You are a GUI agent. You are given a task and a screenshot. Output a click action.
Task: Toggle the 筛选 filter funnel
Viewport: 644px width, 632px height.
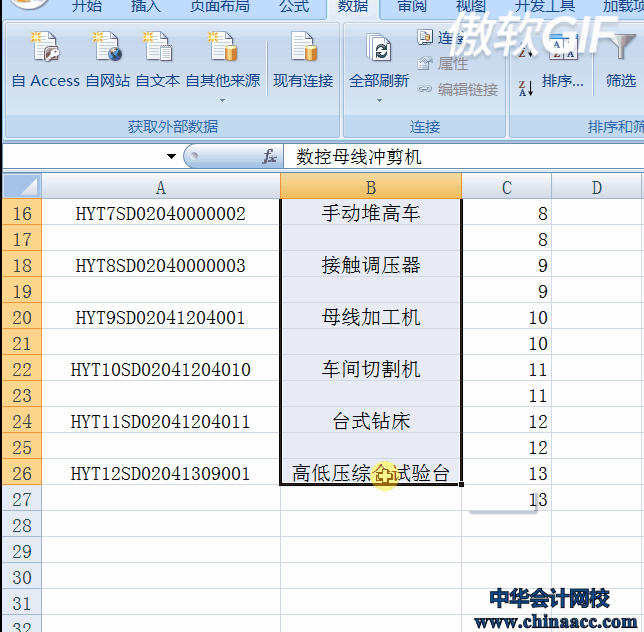(621, 60)
